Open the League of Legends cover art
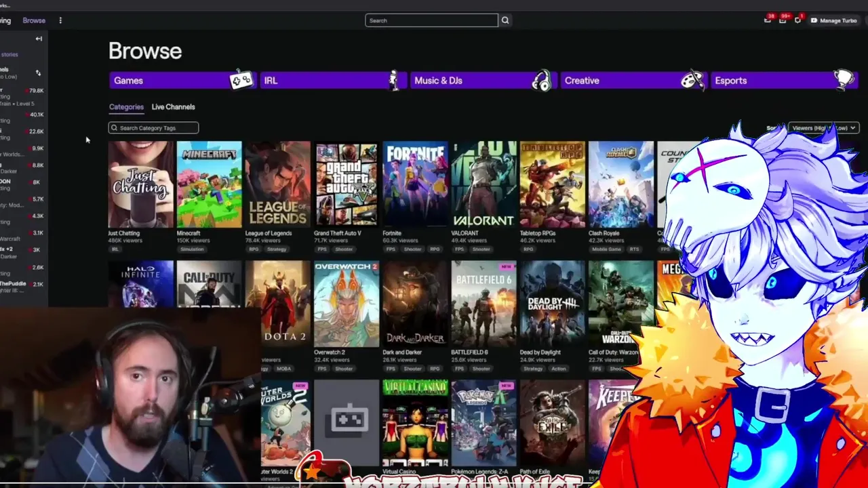The image size is (868, 488). tap(278, 184)
